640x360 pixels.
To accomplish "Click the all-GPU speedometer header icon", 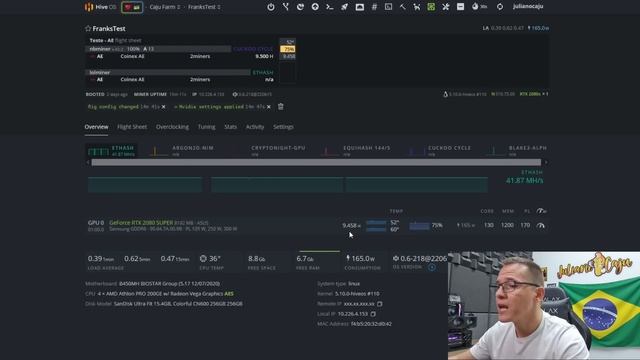I will (541, 211).
